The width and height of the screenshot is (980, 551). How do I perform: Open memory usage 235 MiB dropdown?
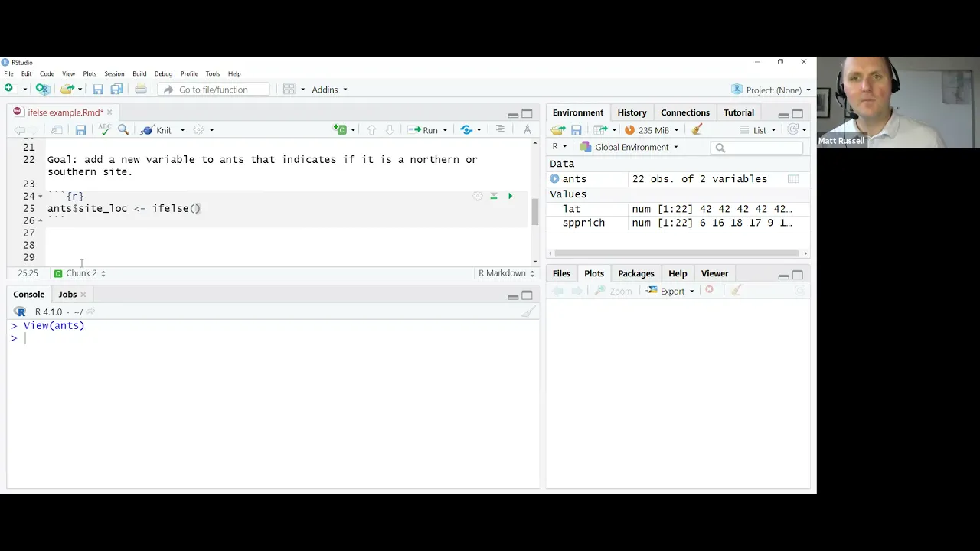[x=652, y=130]
